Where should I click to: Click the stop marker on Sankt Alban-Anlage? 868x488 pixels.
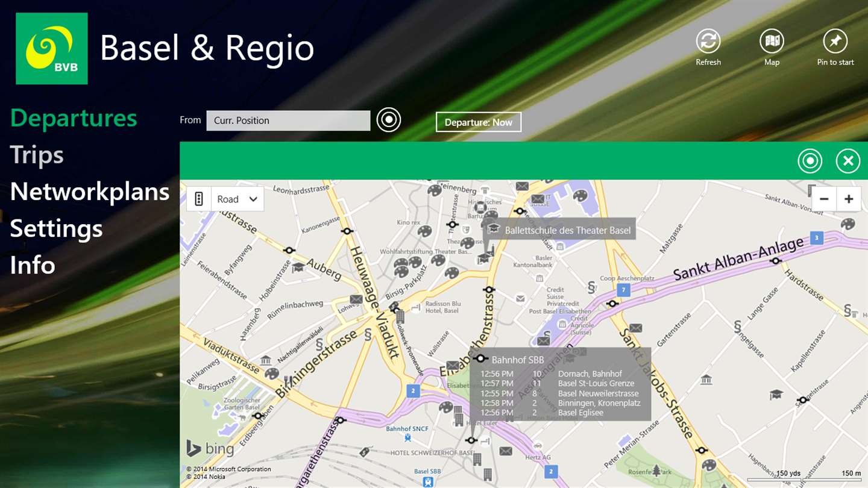pos(776,261)
